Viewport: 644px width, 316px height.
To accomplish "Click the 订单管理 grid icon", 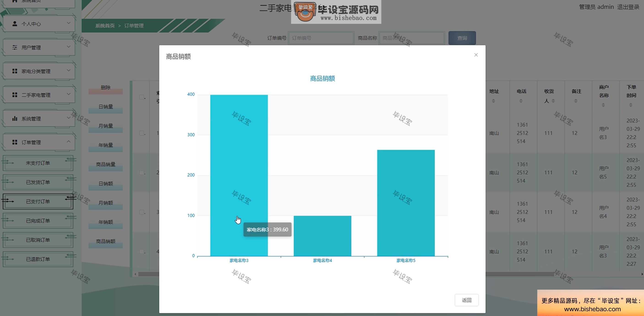I will 15,142.
